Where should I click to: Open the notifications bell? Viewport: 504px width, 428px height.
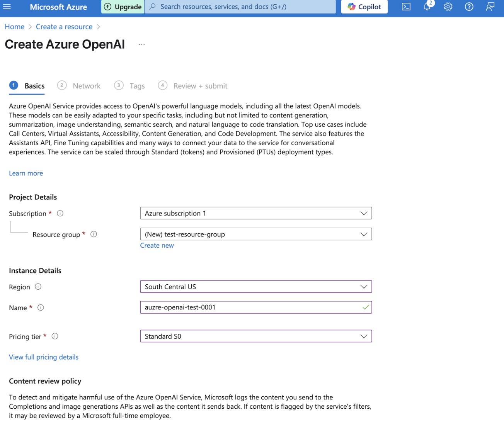[x=427, y=7]
